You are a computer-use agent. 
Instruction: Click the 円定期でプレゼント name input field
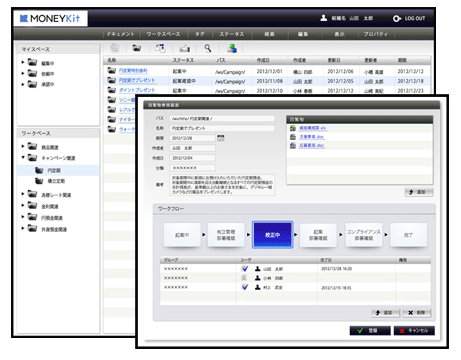(x=222, y=128)
